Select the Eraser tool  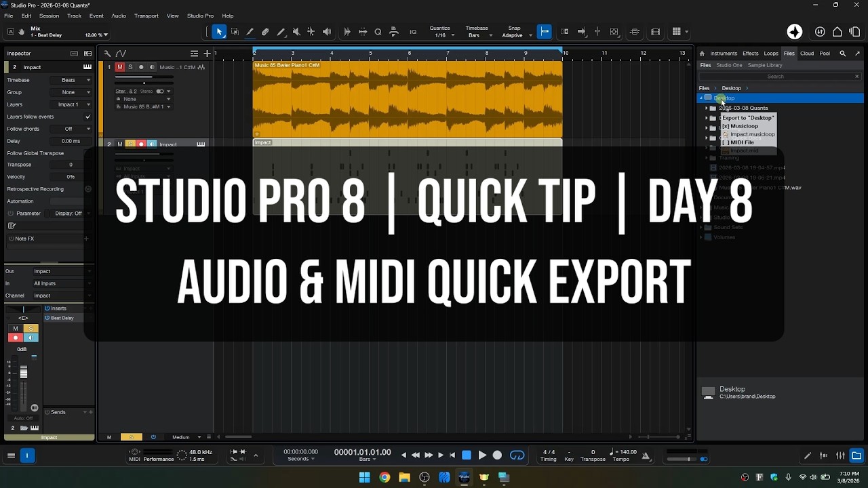tap(265, 32)
